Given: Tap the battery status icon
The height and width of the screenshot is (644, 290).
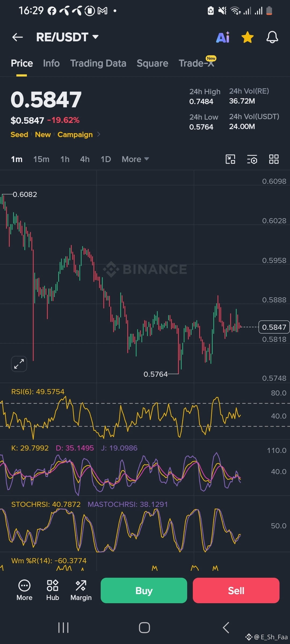Looking at the screenshot, I should pyautogui.click(x=269, y=11).
